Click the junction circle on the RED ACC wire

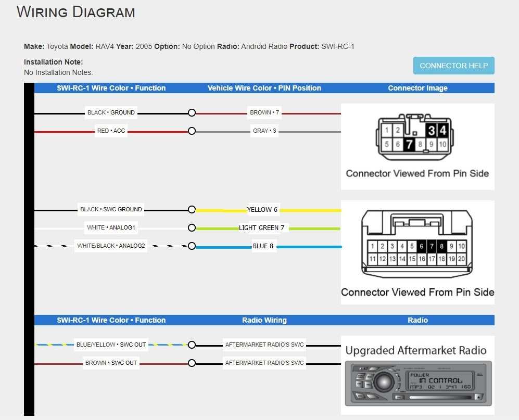tap(192, 131)
